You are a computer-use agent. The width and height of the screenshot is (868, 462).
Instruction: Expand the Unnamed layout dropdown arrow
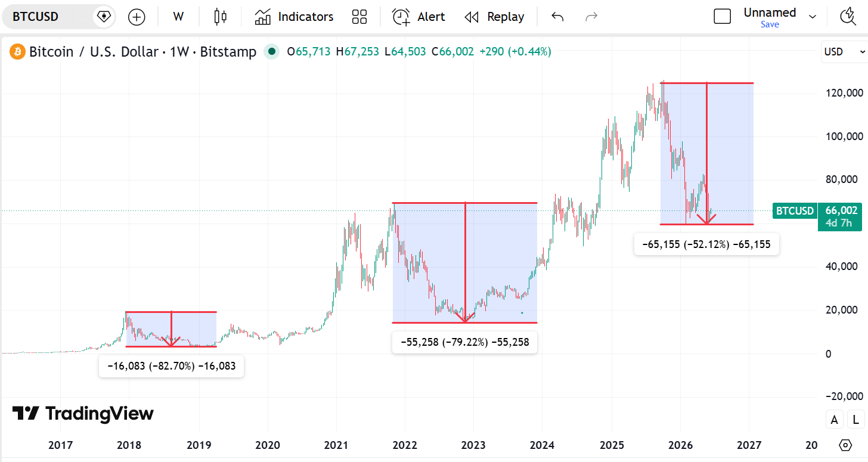812,17
